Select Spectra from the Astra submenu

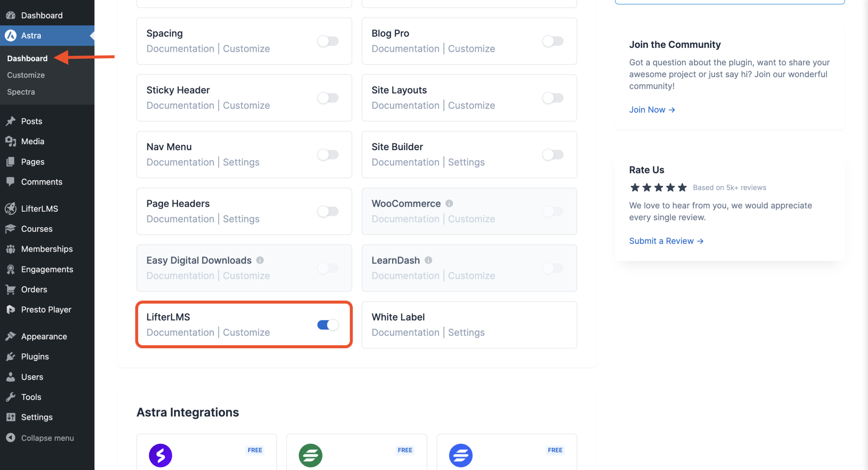pyautogui.click(x=21, y=92)
